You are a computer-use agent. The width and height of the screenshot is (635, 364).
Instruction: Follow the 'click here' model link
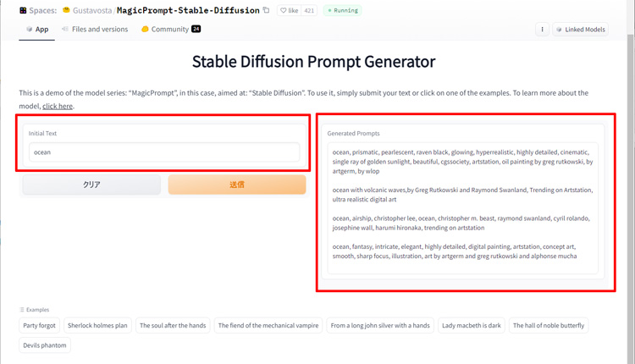click(58, 106)
